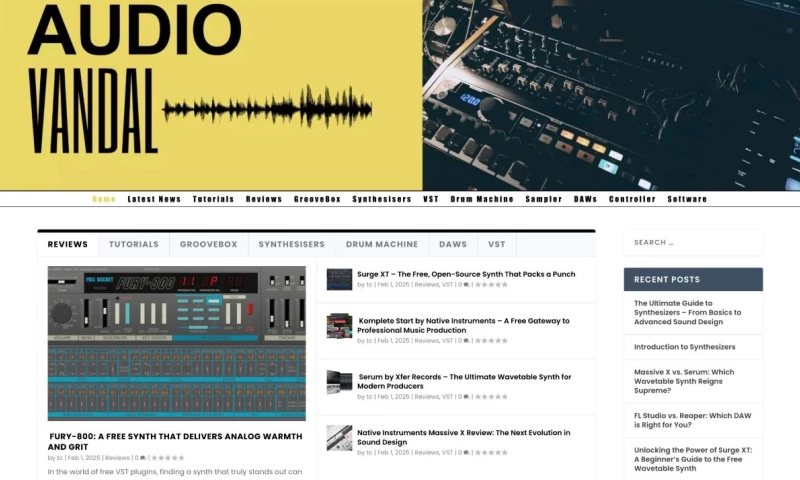The height and width of the screenshot is (480, 800).
Task: Open Surge XT post thumbnail
Action: click(339, 280)
